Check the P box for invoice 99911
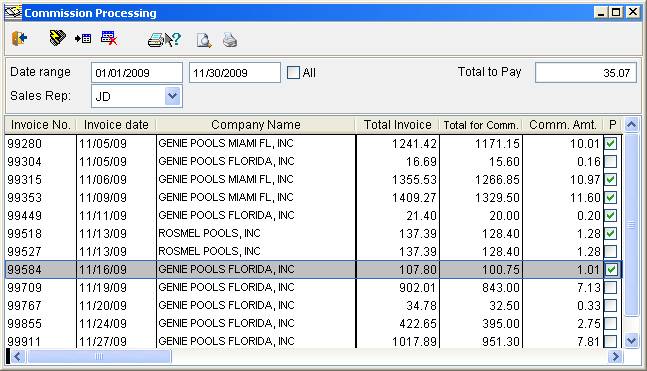This screenshot has height=371, width=647. click(x=611, y=341)
